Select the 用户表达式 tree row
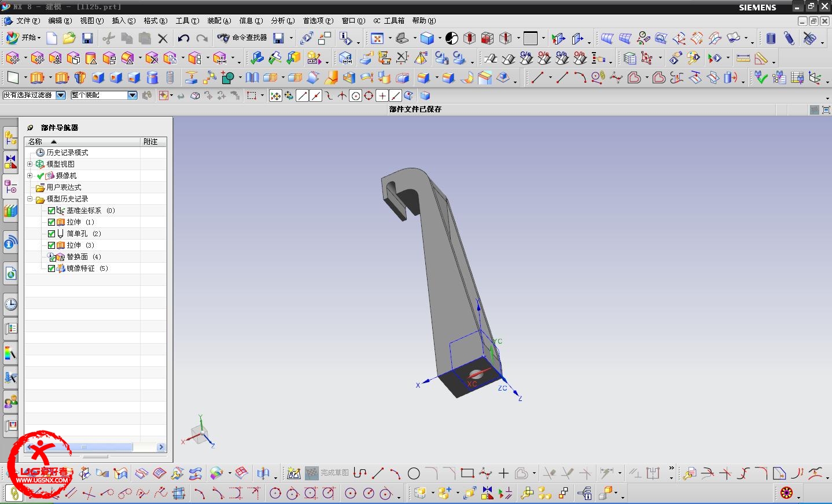Screen dimensions: 832x504 [95, 187]
